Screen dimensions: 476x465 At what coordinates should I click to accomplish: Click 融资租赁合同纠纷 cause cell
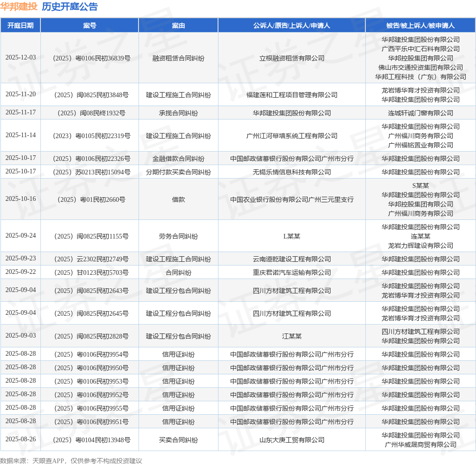178,58
